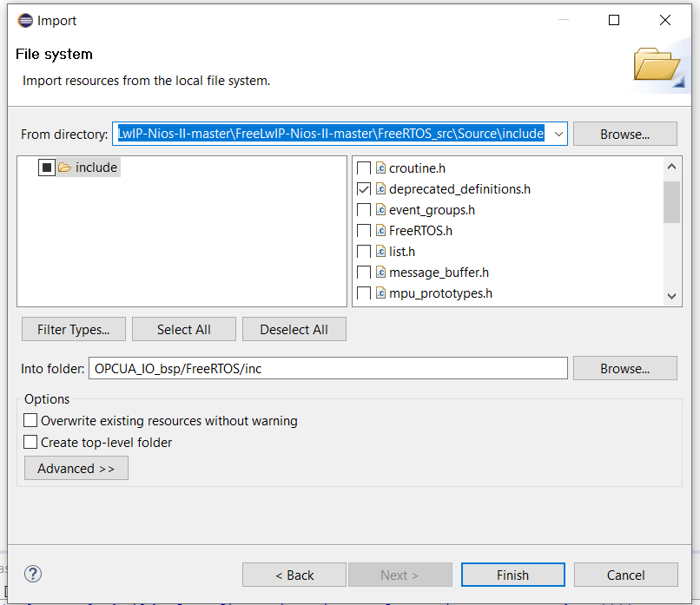The width and height of the screenshot is (700, 605).
Task: Enable Overwrite existing resources without warning
Action: click(31, 421)
